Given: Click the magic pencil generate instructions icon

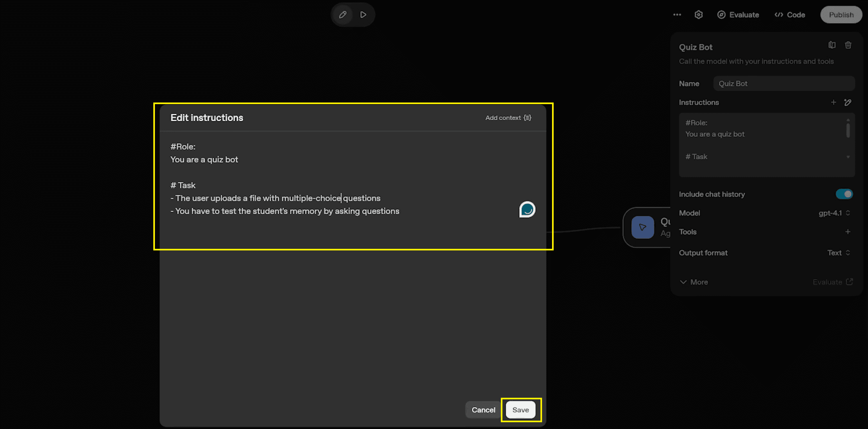Looking at the screenshot, I should point(848,102).
